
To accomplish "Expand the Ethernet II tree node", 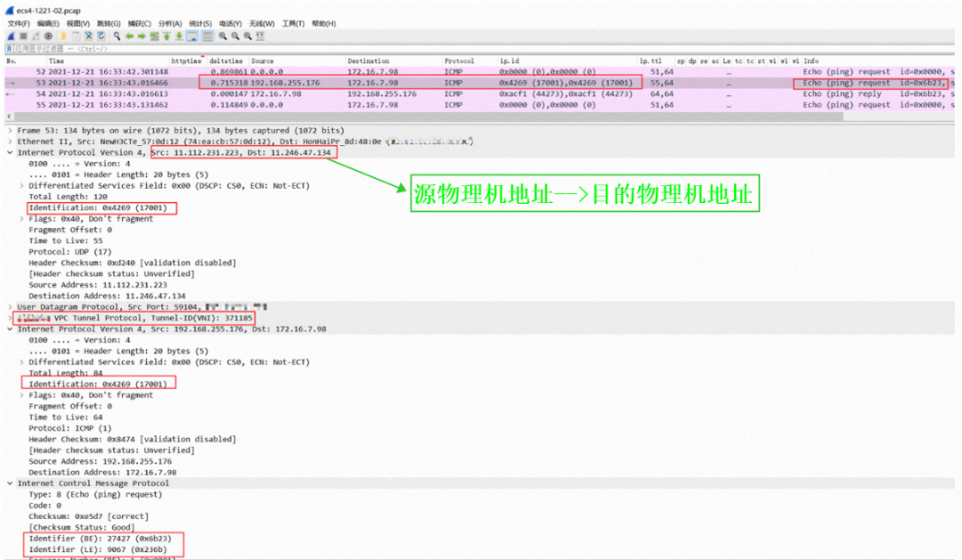I will click(x=10, y=142).
